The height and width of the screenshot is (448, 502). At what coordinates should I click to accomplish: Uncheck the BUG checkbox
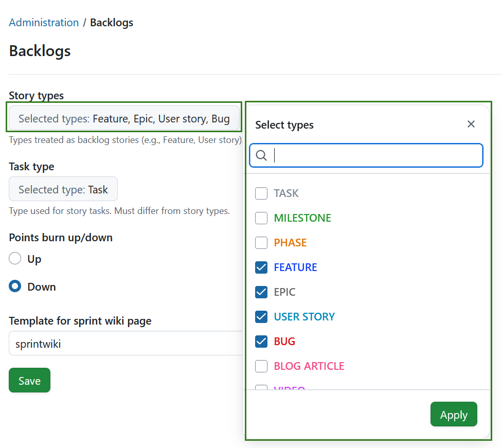coord(261,341)
